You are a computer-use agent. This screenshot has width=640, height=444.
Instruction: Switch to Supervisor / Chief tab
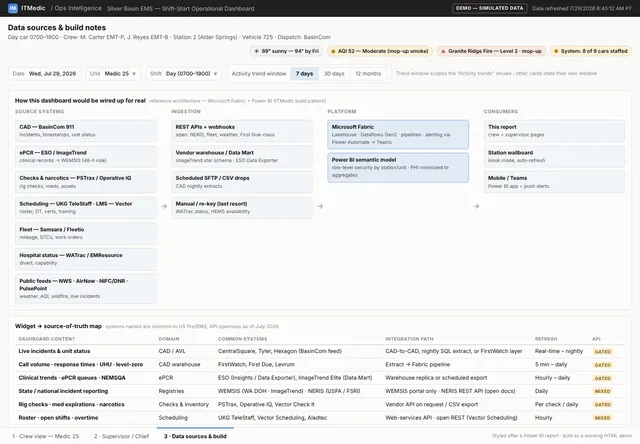121,436
